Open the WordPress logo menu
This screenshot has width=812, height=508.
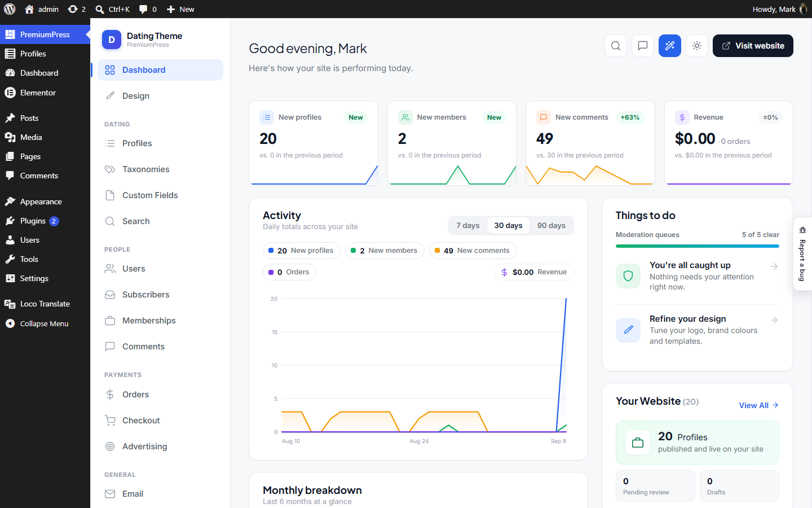tap(10, 9)
